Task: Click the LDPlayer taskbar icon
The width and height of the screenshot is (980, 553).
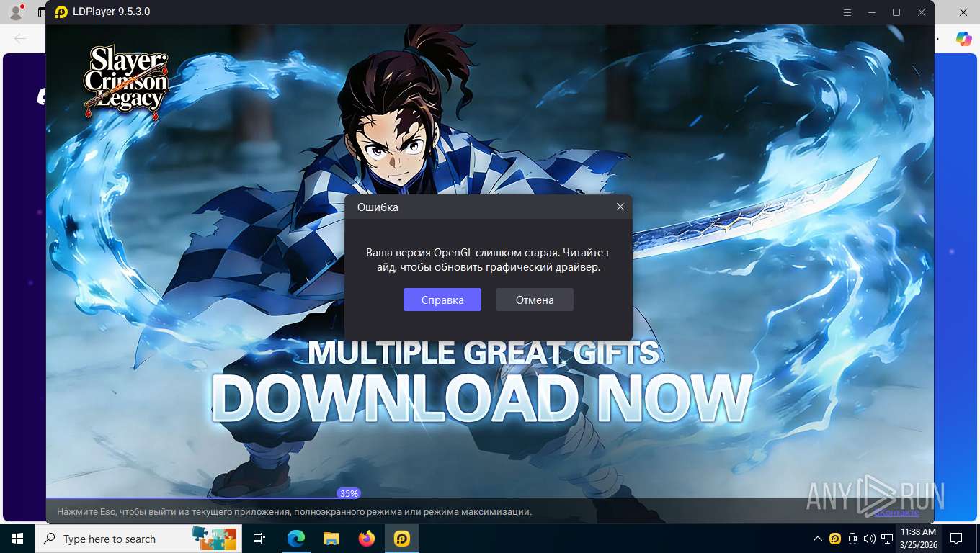Action: (401, 539)
